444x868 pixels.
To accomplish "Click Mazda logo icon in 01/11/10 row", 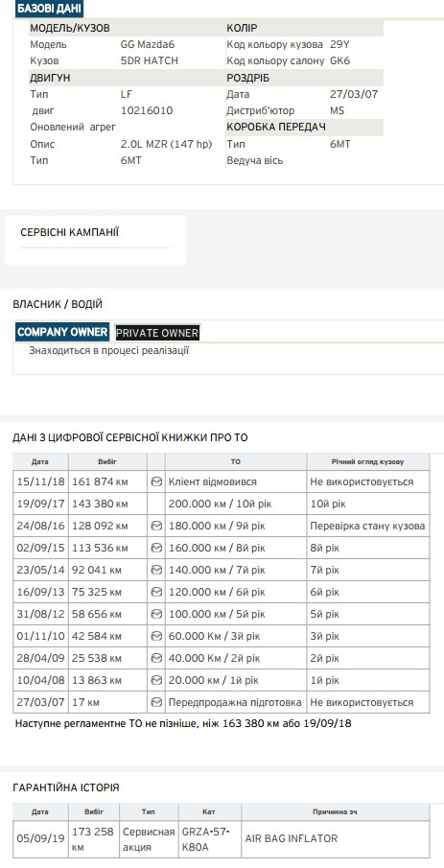I will pos(156,636).
